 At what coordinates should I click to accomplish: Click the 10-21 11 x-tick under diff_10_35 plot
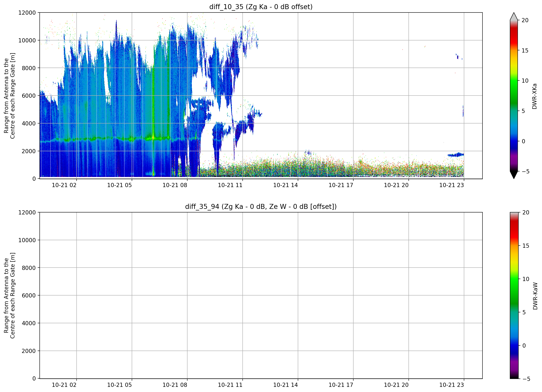[x=230, y=185]
